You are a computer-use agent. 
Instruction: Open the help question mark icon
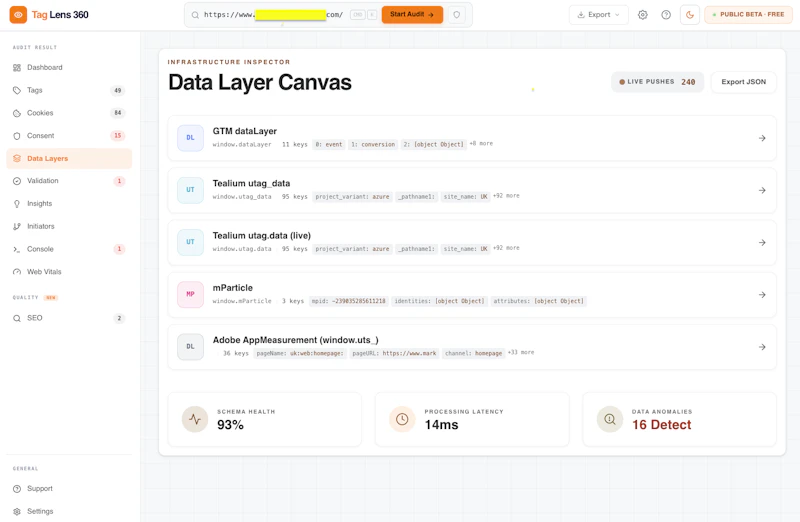[x=666, y=15]
